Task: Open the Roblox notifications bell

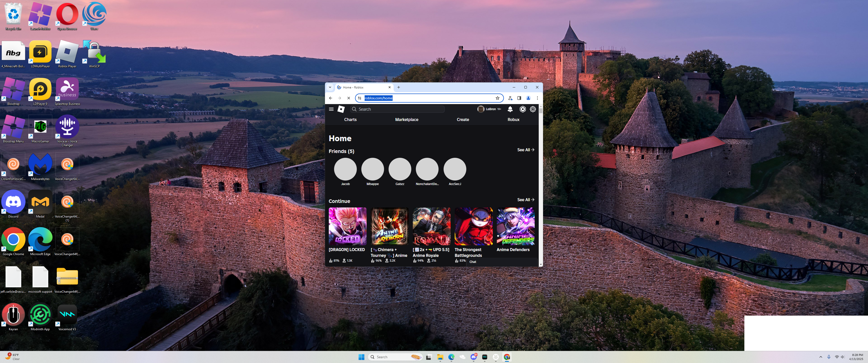Action: pos(510,109)
